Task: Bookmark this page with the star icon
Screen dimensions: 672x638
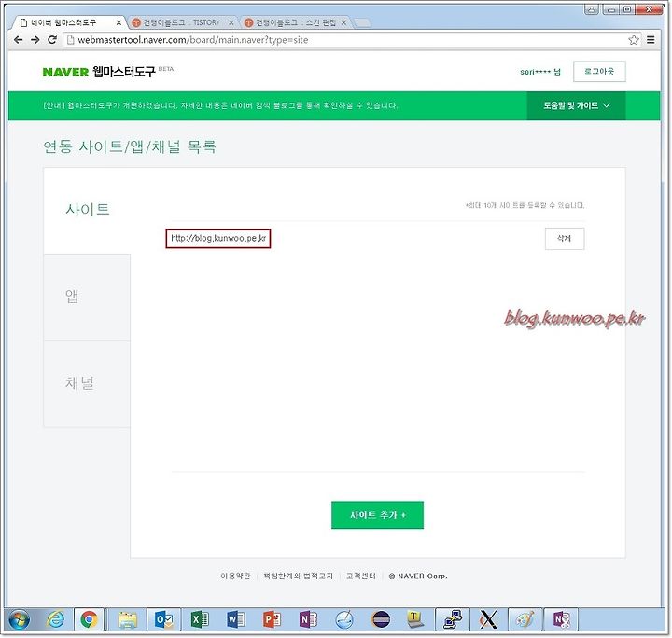Action: (x=634, y=40)
